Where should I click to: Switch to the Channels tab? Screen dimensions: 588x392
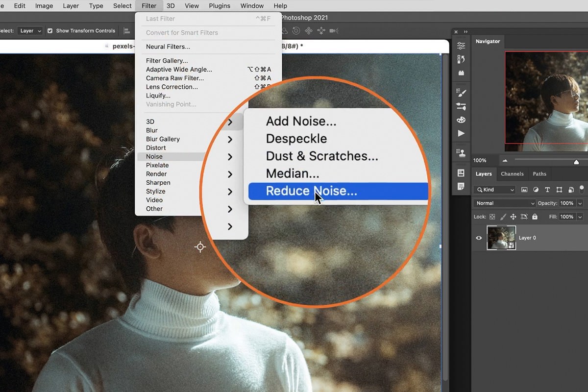click(512, 174)
